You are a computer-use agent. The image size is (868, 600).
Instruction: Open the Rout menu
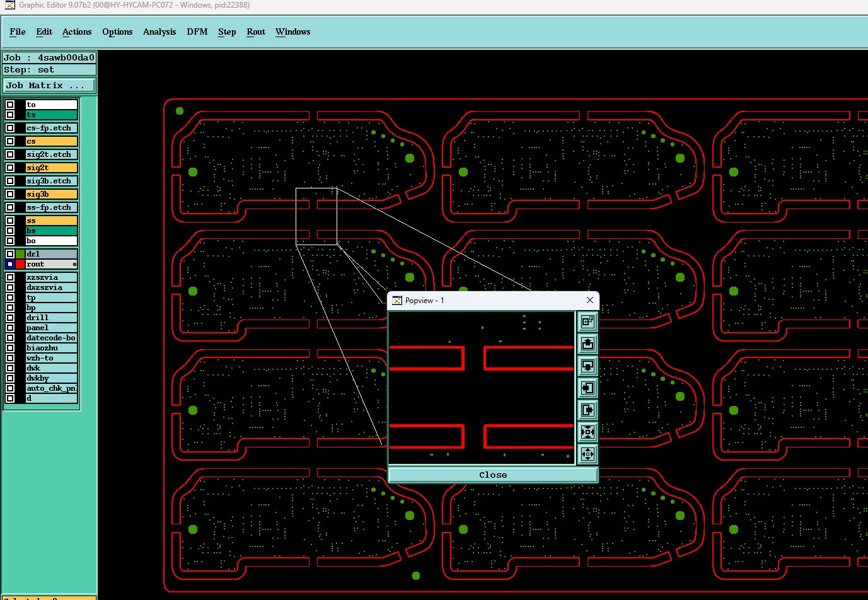(256, 32)
